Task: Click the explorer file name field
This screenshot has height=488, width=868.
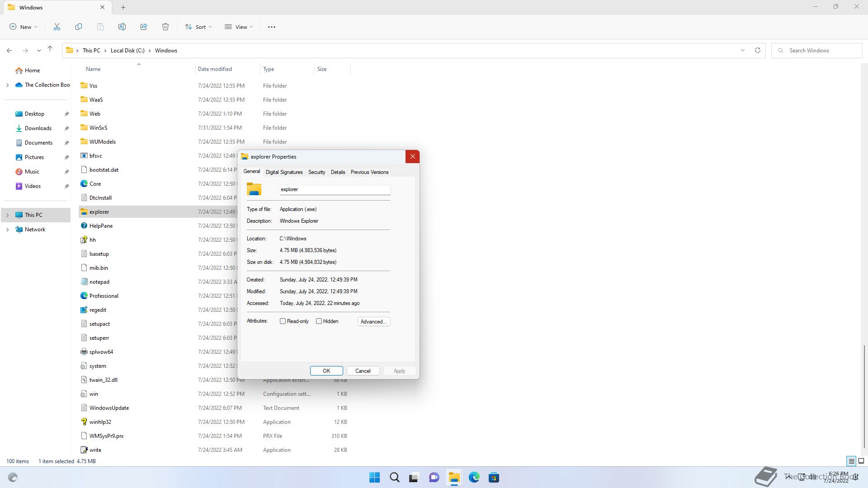Action: 335,190
